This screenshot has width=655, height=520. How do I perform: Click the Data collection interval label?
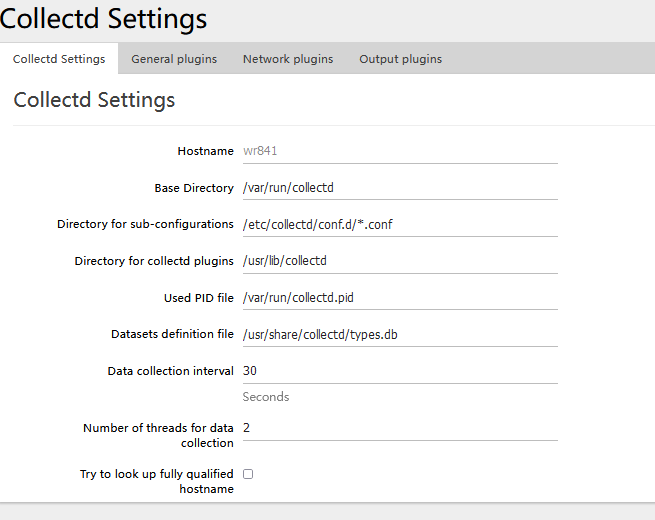point(170,371)
